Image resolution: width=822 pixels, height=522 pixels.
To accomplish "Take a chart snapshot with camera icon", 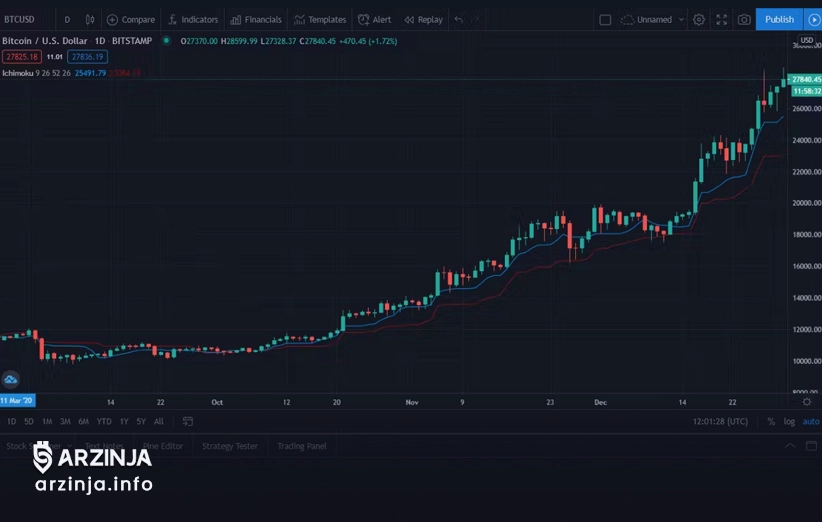I will [744, 19].
